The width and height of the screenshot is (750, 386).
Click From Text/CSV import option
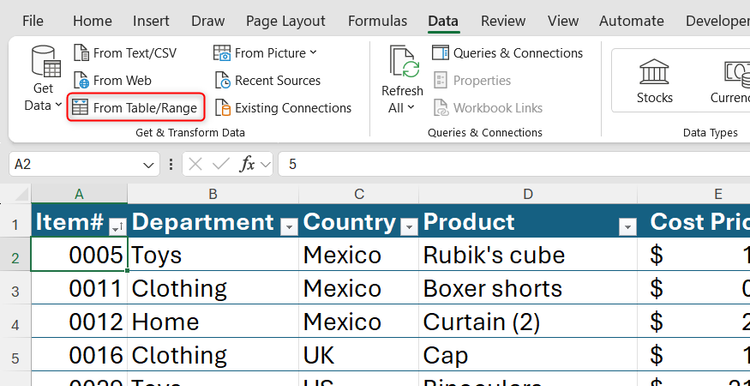(125, 53)
